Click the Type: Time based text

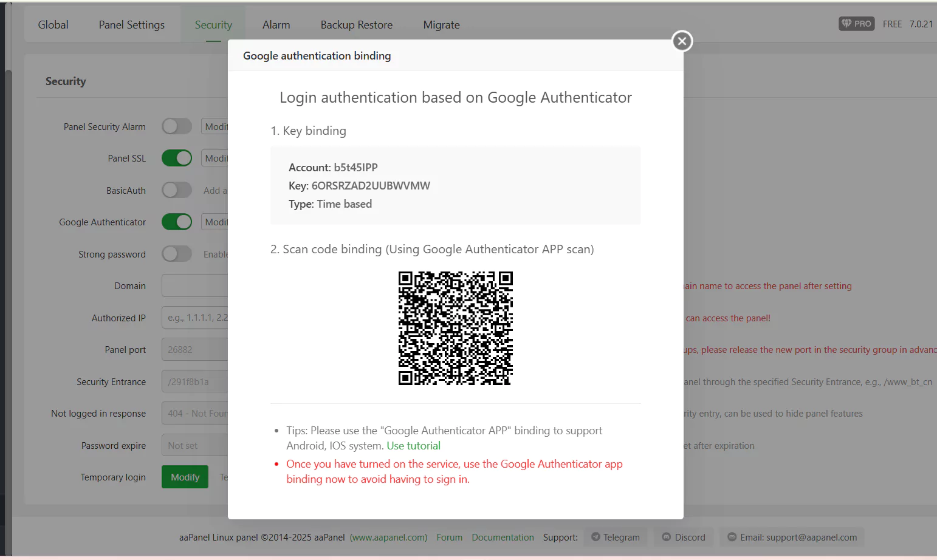tap(330, 204)
